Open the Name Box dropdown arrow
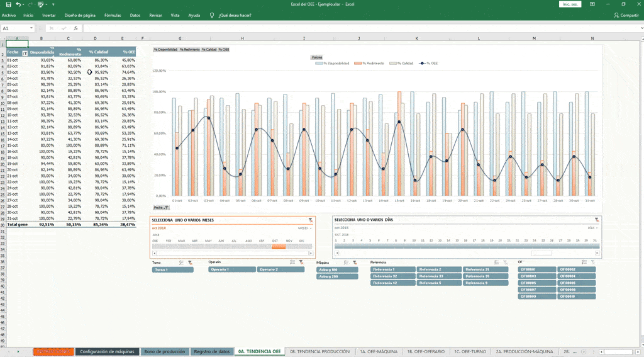This screenshot has width=644, height=357. [31, 28]
